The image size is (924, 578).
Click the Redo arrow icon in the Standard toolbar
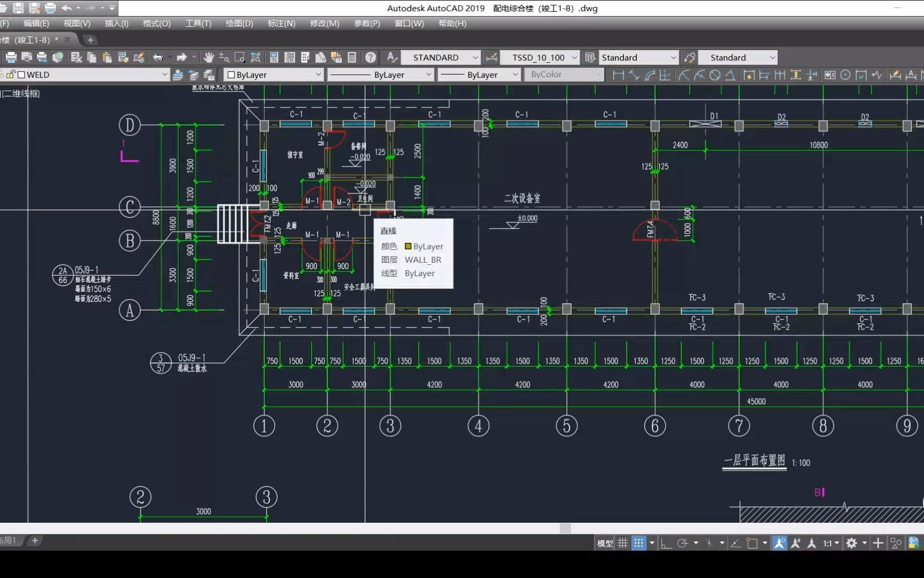point(182,57)
